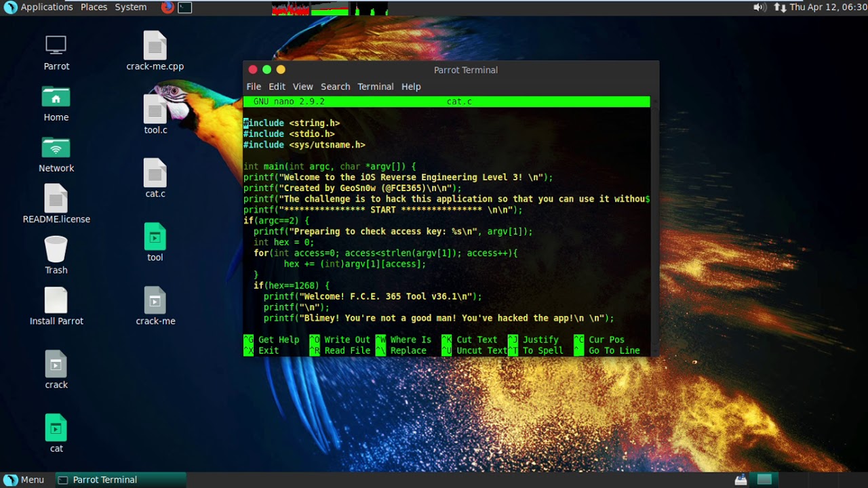Select the Install Parrot desktop icon

pos(56,306)
